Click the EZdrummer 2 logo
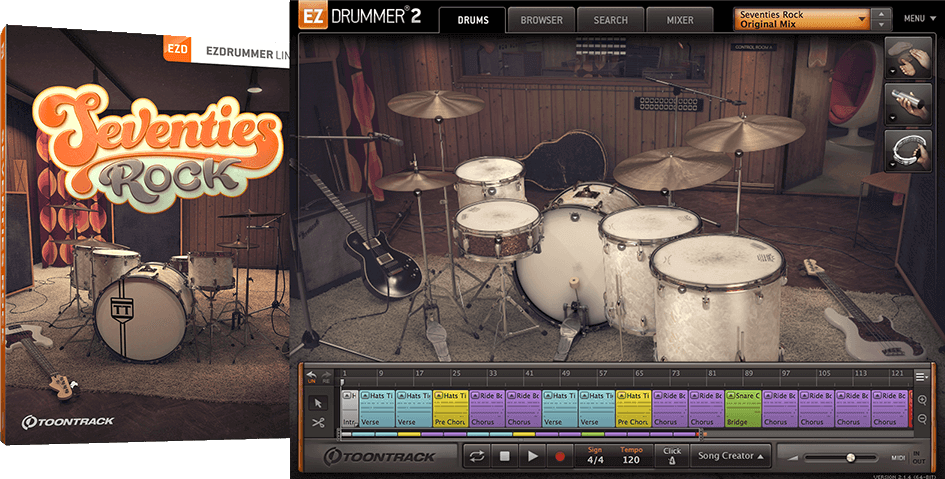The image size is (945, 479). click(360, 16)
